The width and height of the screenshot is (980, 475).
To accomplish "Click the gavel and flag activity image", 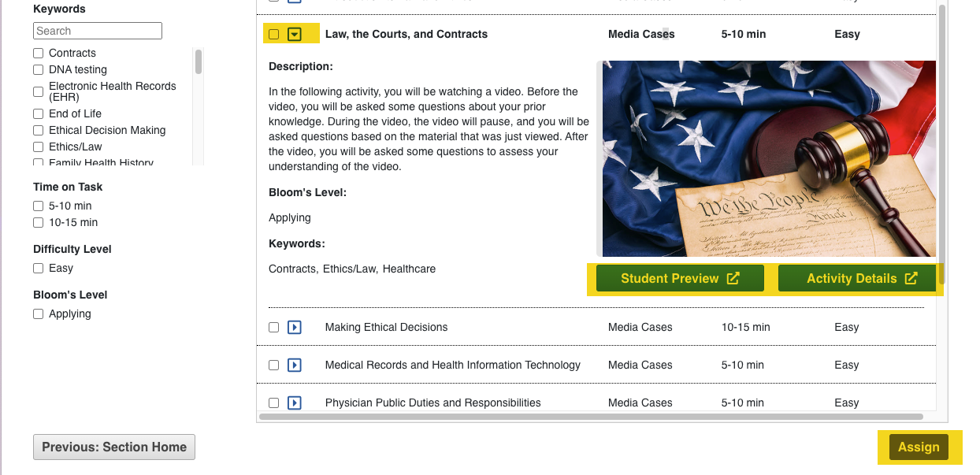I will [768, 158].
